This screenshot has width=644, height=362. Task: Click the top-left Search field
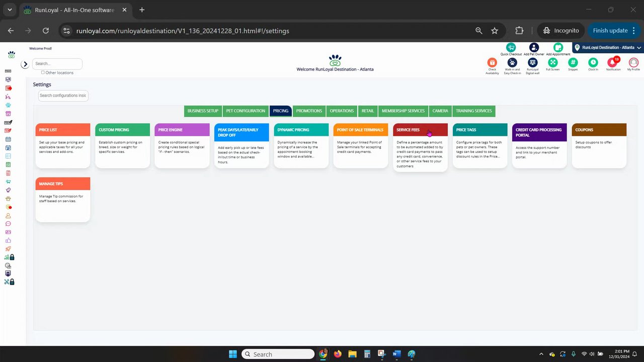57,64
